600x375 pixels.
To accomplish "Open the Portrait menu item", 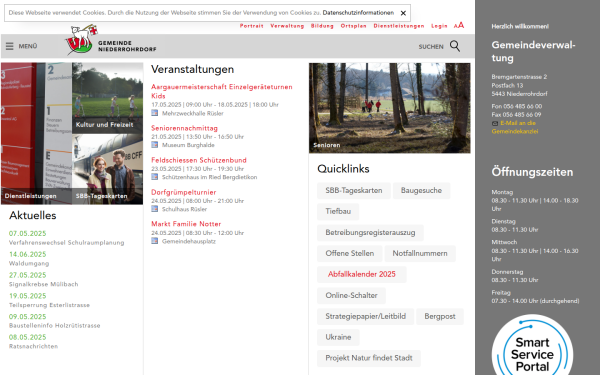I will [x=251, y=26].
